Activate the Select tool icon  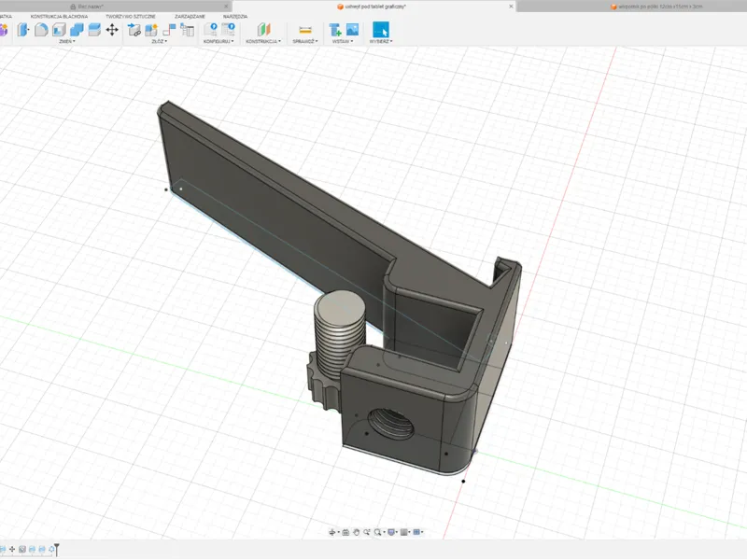tap(381, 30)
